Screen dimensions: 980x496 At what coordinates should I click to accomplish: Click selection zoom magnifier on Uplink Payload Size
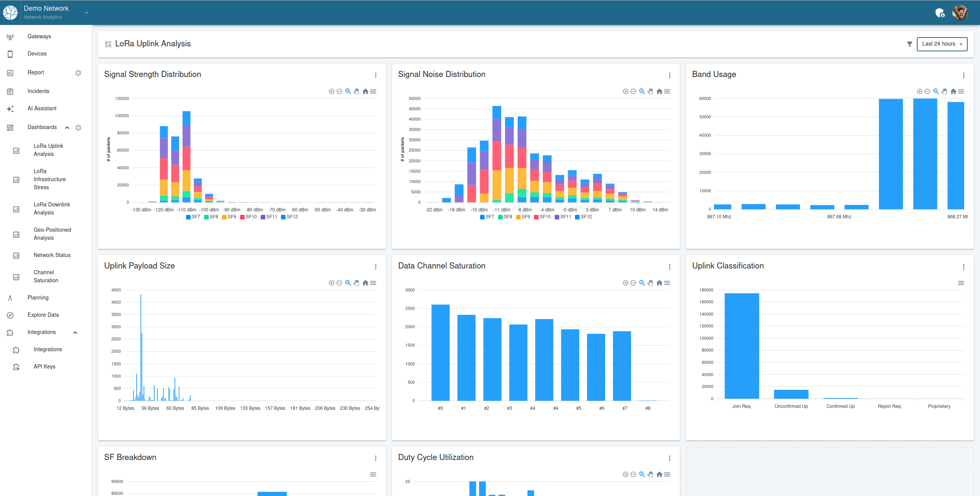348,283
